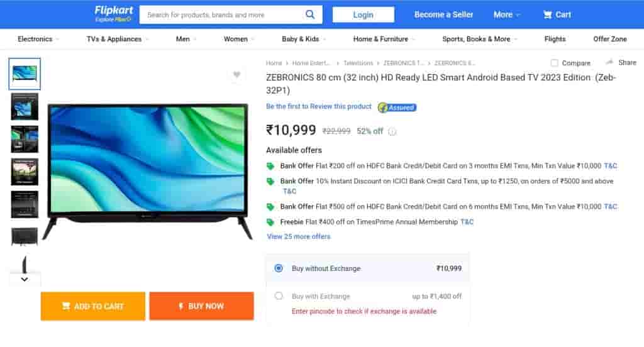Show more thumbnails with down chevron
This screenshot has width=644, height=347.
(x=25, y=279)
